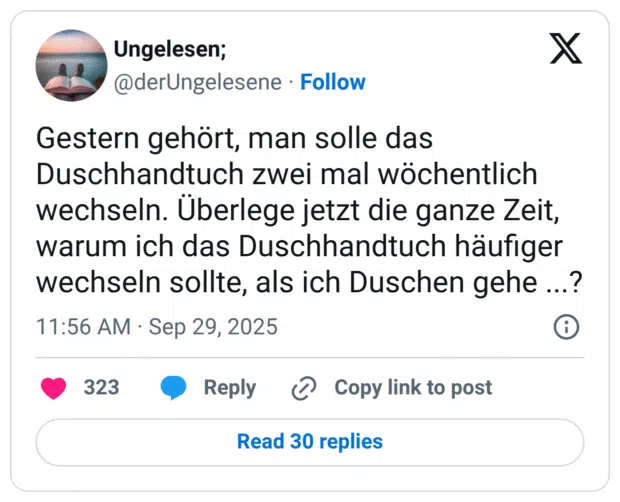Image resolution: width=620 pixels, height=502 pixels.
Task: Click the chain link copy icon
Action: pyautogui.click(x=304, y=388)
